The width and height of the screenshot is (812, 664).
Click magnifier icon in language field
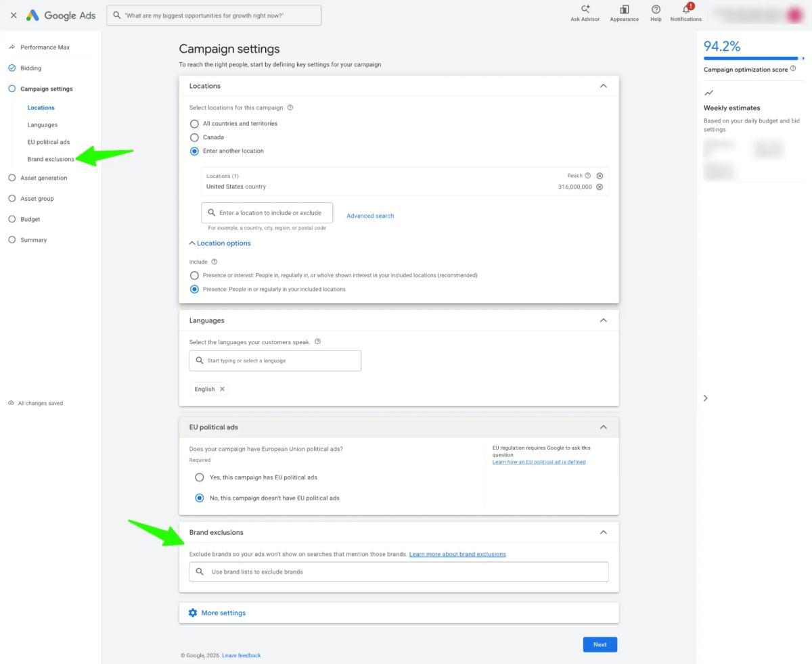(200, 360)
